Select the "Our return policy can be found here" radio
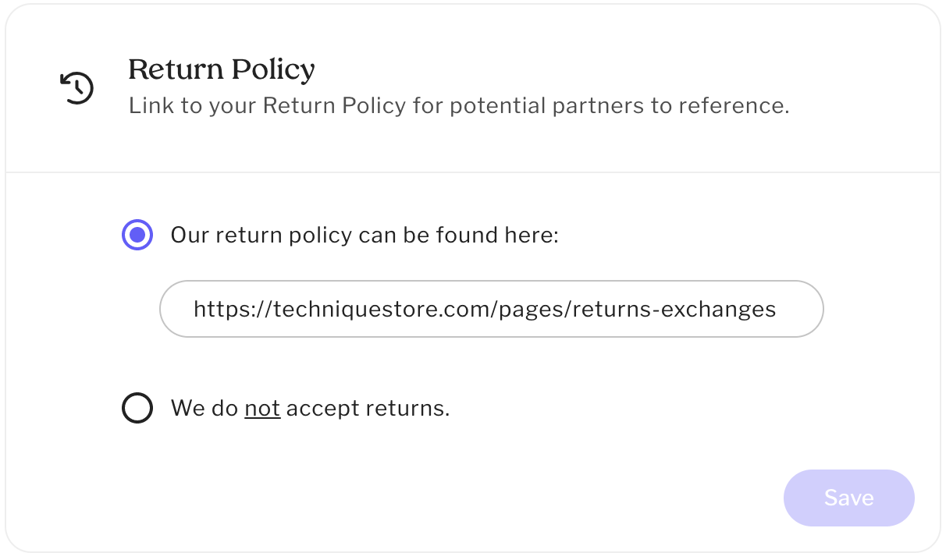946x560 pixels. pos(137,235)
